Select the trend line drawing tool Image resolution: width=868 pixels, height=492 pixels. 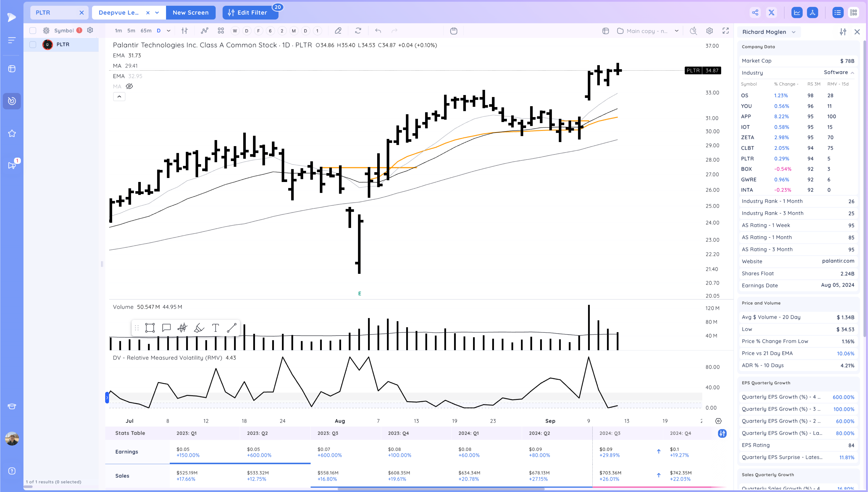click(232, 328)
